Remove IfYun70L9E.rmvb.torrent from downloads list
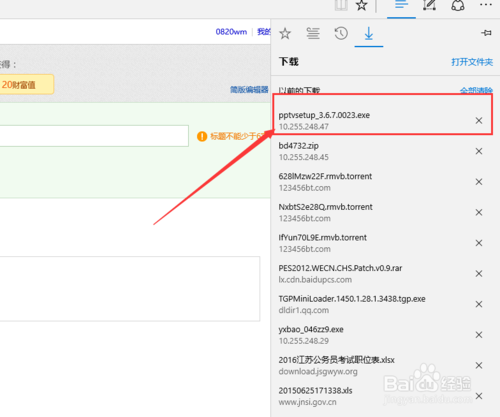500x417 pixels. tap(479, 243)
